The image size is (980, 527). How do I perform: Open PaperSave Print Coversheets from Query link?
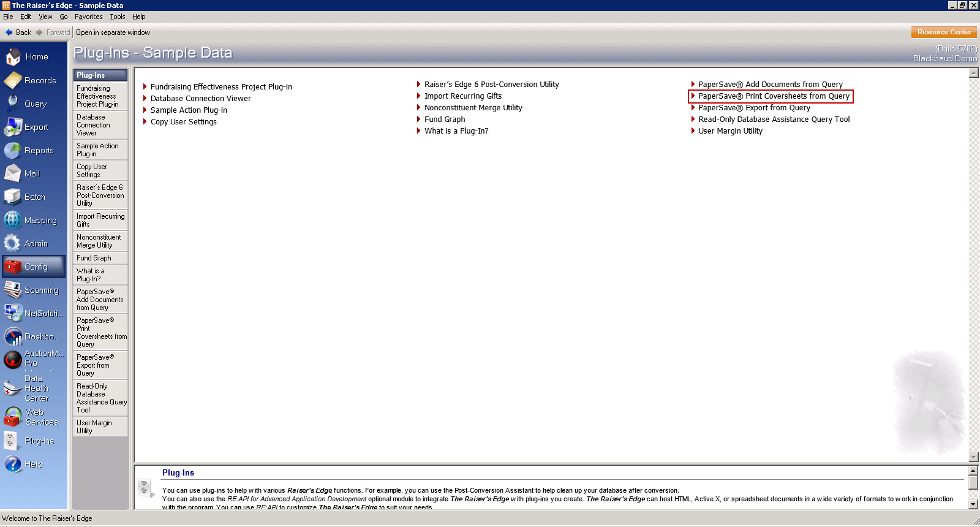[774, 96]
